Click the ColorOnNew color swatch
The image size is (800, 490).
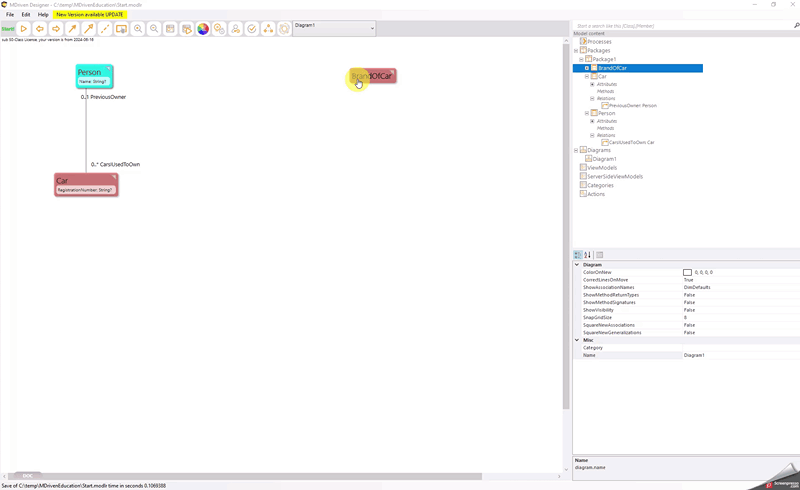click(687, 272)
